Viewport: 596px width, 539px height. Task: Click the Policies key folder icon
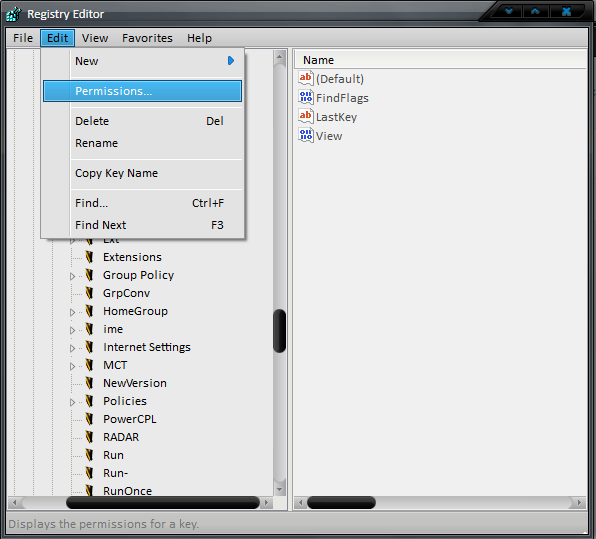coord(90,401)
